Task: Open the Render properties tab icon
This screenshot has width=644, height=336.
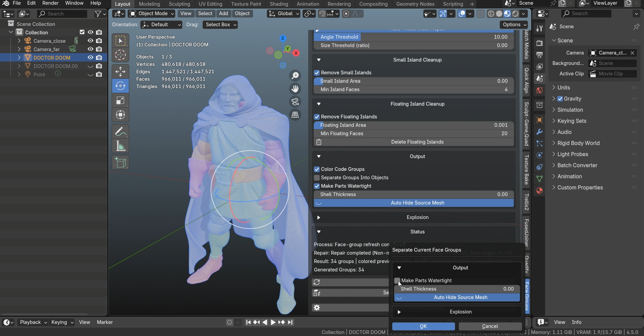Action: 539,43
